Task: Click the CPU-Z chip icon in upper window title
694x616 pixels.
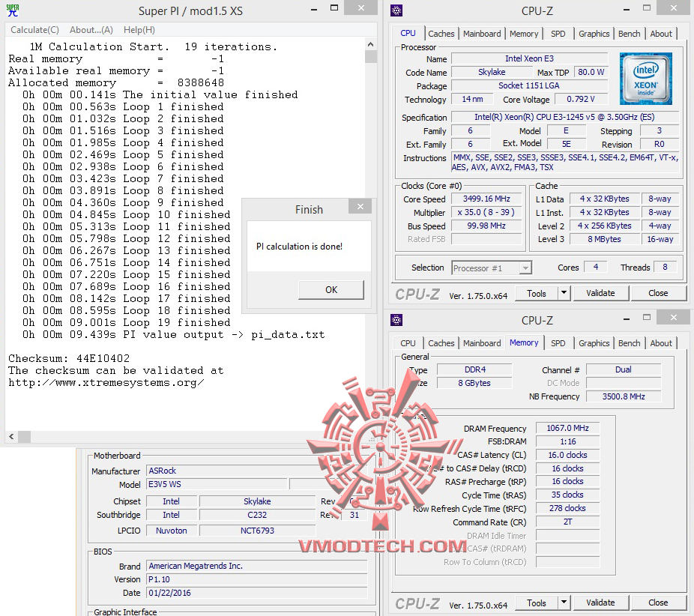Action: pos(396,10)
